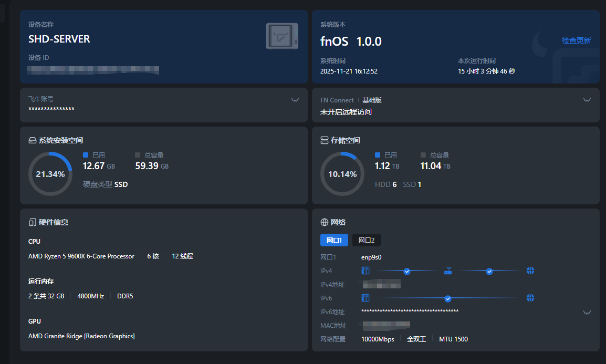Click the NAS device icon in IPv6 row
Screen dimensions: 606x364
(365, 298)
